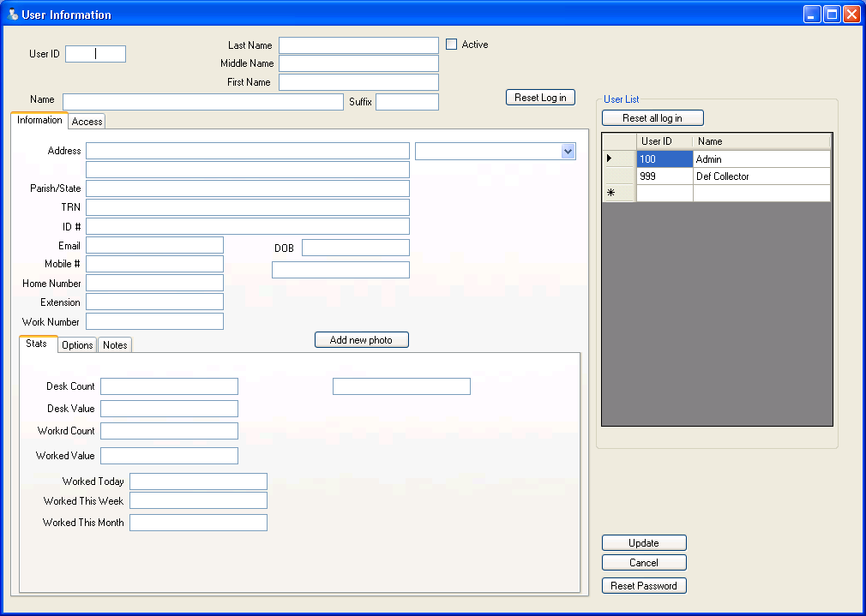Switch to the Stats tab
Viewport: 866px width, 616px height.
[37, 344]
